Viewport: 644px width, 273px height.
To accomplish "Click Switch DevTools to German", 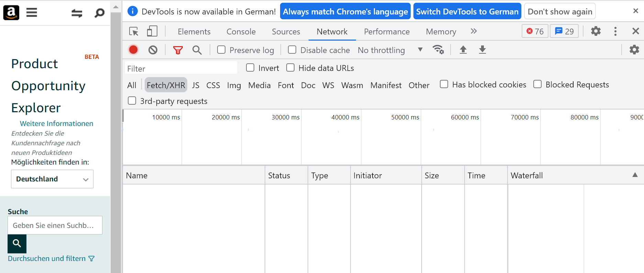I will coord(467,11).
